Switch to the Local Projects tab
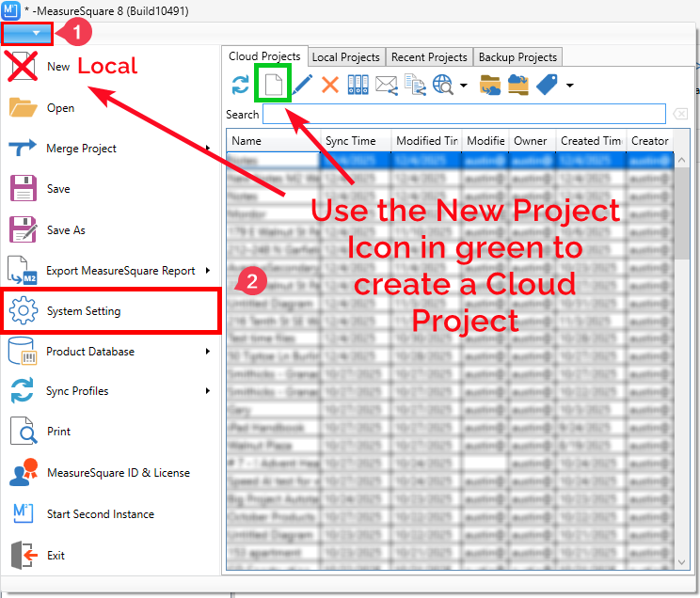This screenshot has width=700, height=598. [346, 57]
